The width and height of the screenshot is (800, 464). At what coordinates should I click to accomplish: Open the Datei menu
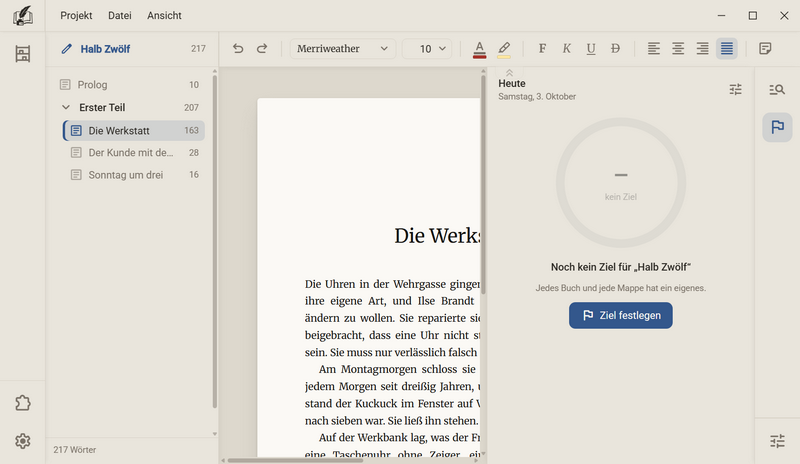tap(119, 16)
